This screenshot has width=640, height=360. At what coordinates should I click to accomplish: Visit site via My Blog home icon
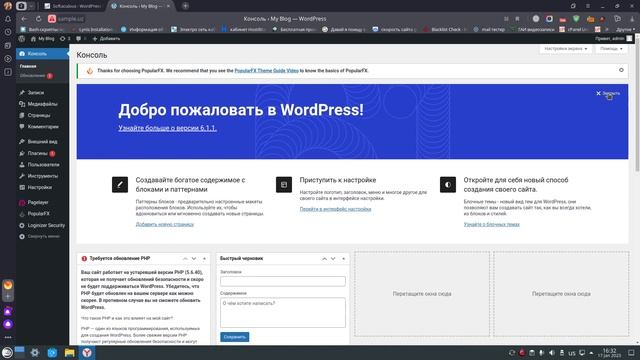(x=42, y=39)
